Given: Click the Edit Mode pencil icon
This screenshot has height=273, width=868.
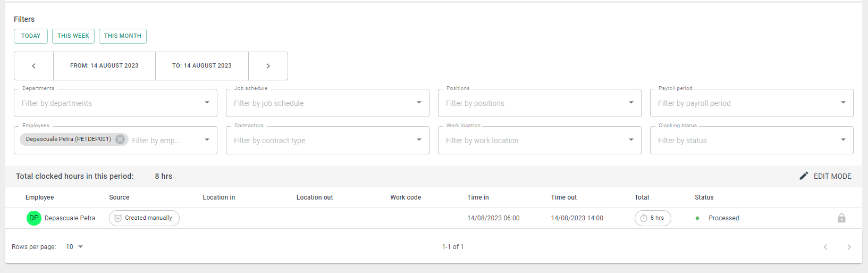Looking at the screenshot, I should [x=804, y=176].
